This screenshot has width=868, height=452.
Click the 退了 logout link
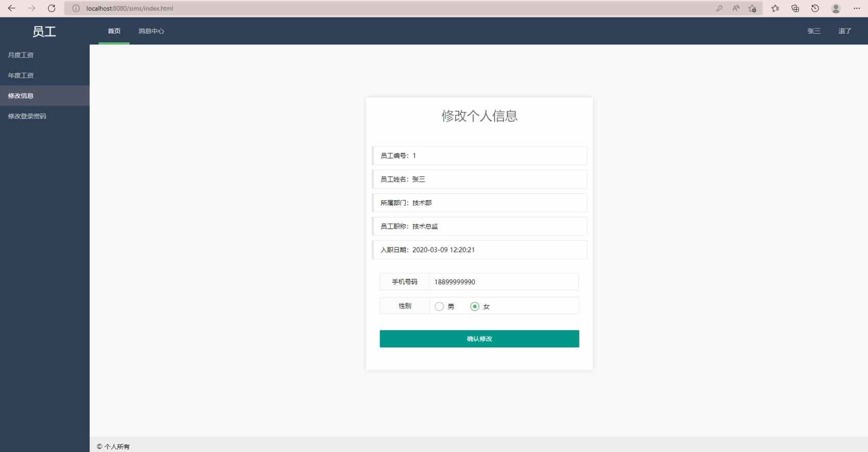click(x=845, y=31)
